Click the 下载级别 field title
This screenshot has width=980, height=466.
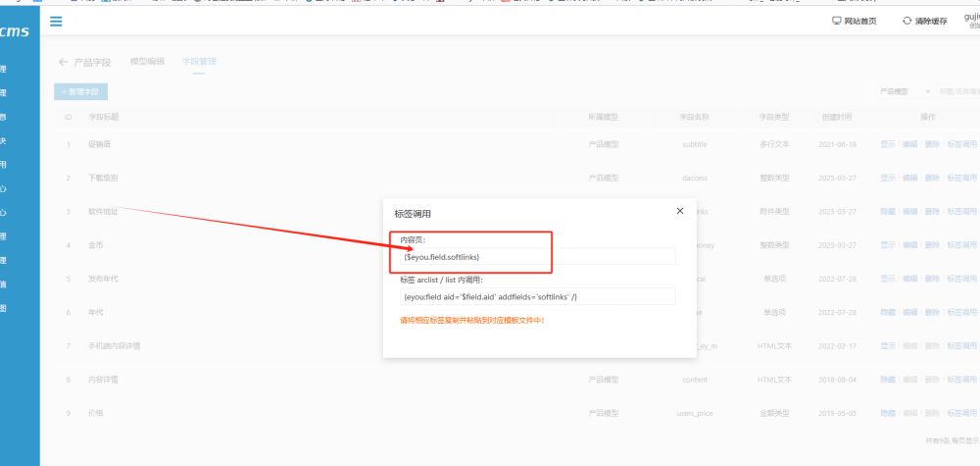point(103,178)
